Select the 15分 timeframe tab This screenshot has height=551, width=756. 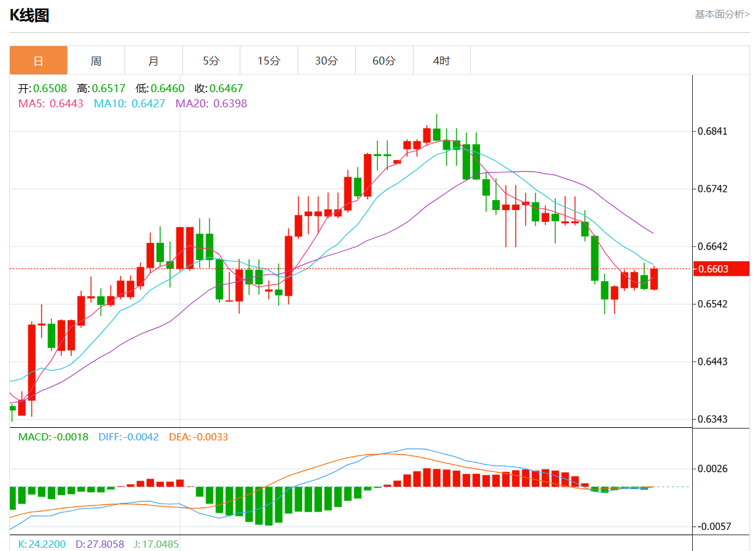[x=269, y=61]
